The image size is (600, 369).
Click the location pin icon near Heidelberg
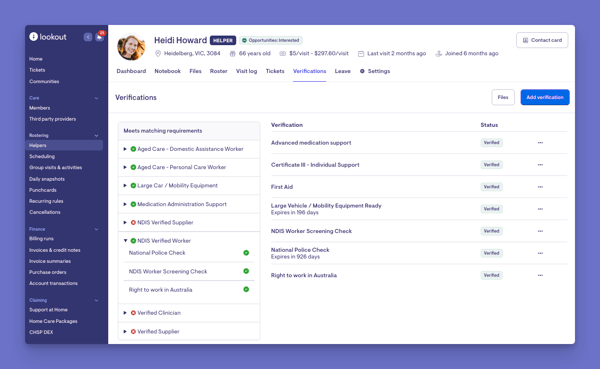pos(158,54)
